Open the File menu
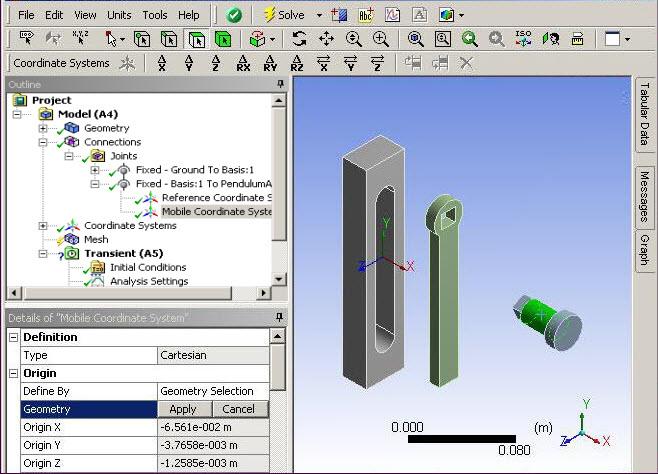Image resolution: width=658 pixels, height=474 pixels. [26, 15]
